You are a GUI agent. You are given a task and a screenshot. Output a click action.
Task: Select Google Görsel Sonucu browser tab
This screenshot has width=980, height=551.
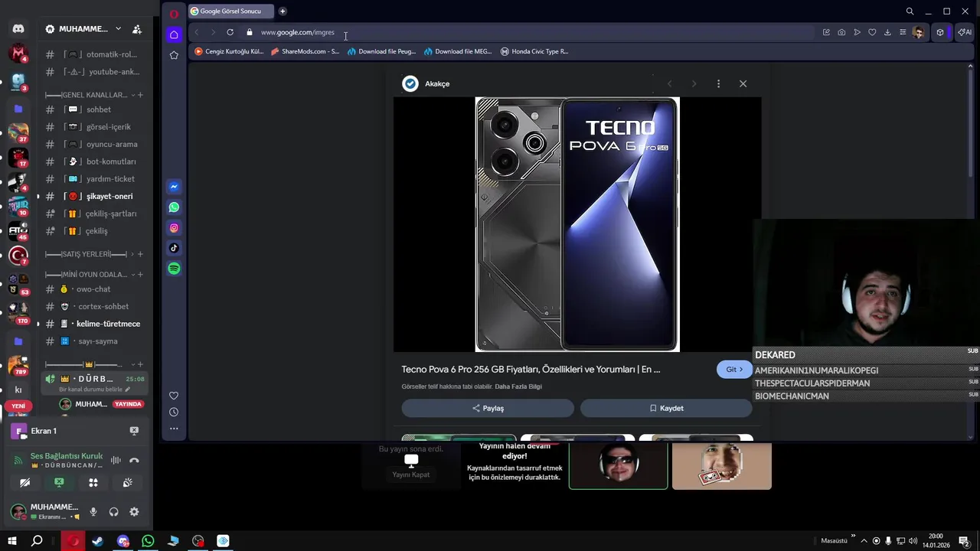click(230, 11)
